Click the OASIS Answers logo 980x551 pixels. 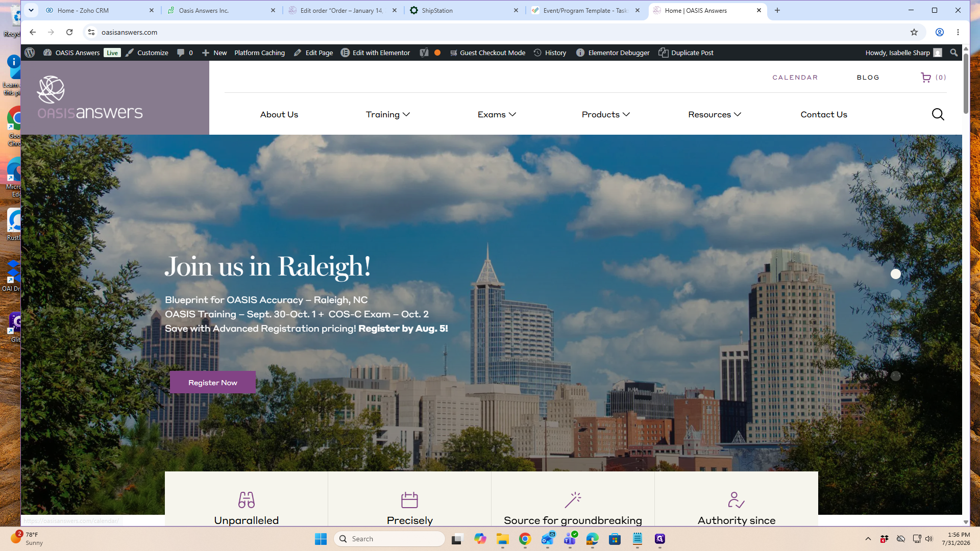click(x=90, y=97)
